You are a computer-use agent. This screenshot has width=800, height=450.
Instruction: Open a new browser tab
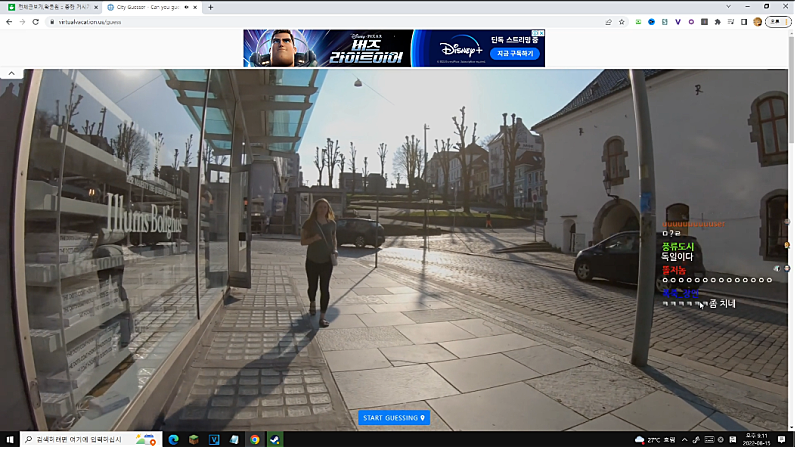[x=211, y=7]
